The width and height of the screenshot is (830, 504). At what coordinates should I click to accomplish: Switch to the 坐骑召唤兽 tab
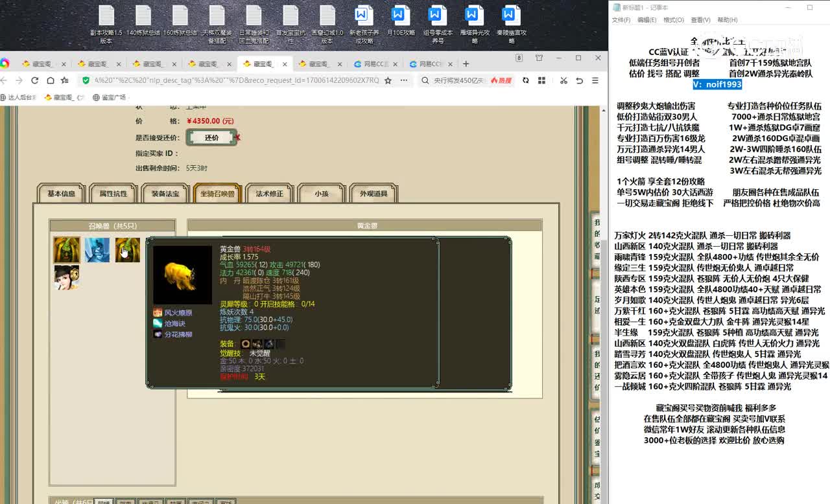217,194
